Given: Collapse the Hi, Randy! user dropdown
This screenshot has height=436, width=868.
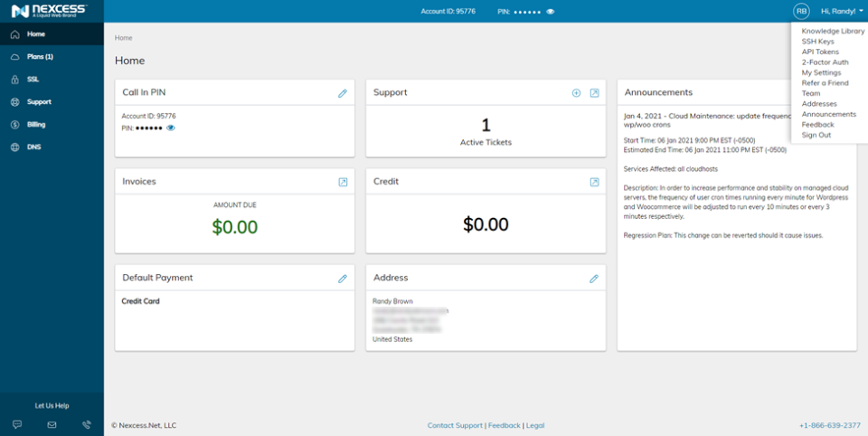Looking at the screenshot, I should [842, 11].
